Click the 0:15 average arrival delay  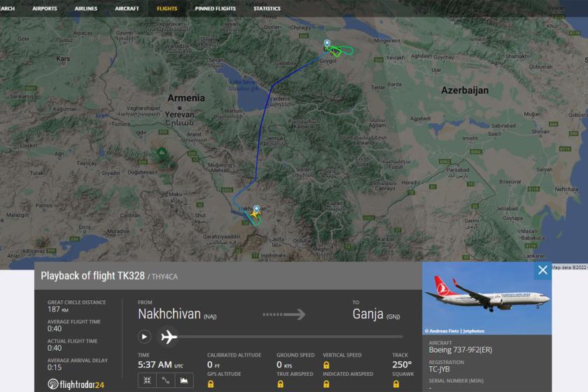coord(55,367)
